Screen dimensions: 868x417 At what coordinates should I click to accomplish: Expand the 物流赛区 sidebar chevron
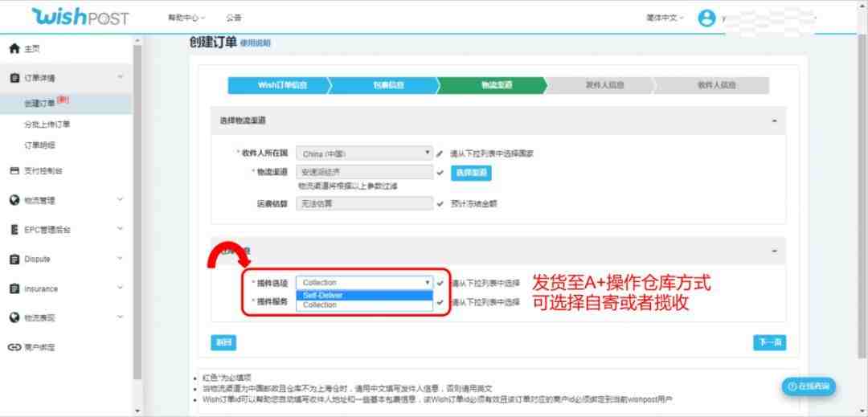[x=120, y=317]
